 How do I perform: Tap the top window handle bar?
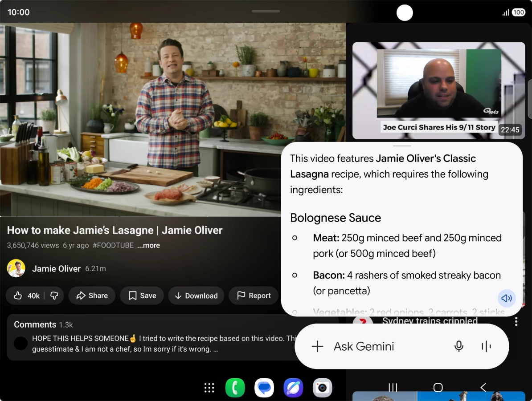(266, 11)
